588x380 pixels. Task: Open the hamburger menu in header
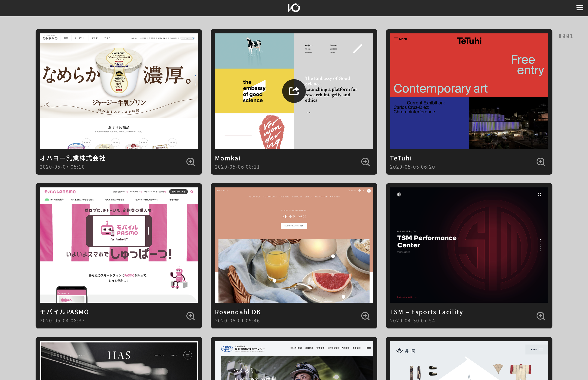pos(580,8)
